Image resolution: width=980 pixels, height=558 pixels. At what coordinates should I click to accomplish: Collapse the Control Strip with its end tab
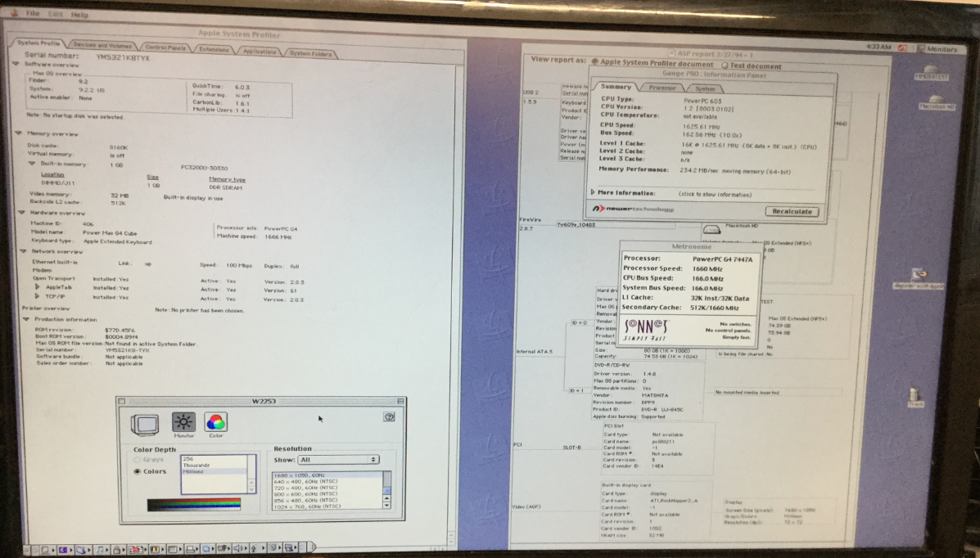pyautogui.click(x=313, y=547)
